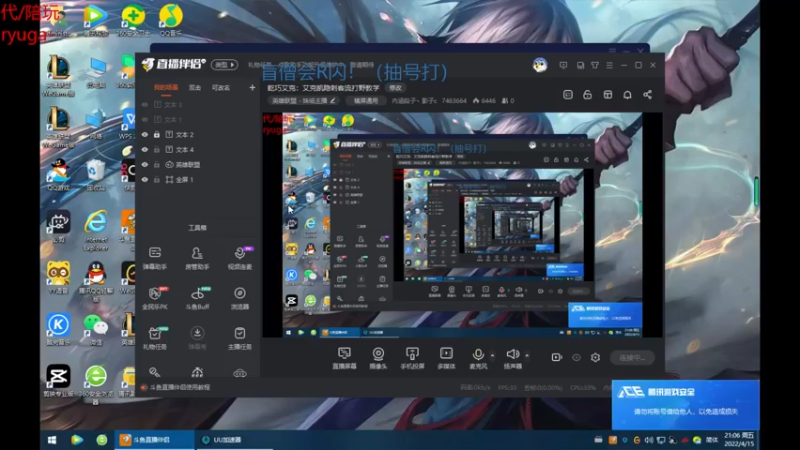The height and width of the screenshot is (450, 800).
Task: Lock the 文本 4 source
Action: click(x=157, y=149)
